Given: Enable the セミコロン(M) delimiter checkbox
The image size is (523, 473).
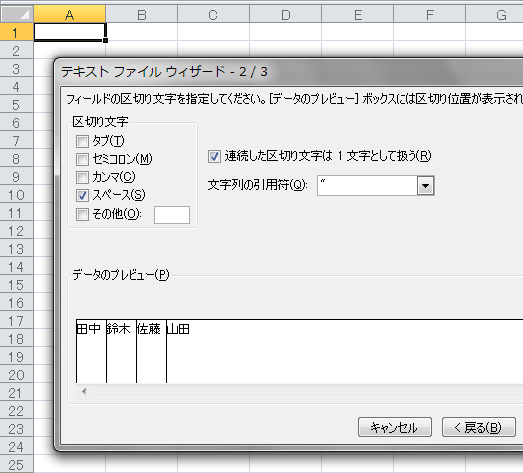Looking at the screenshot, I should pyautogui.click(x=82, y=159).
